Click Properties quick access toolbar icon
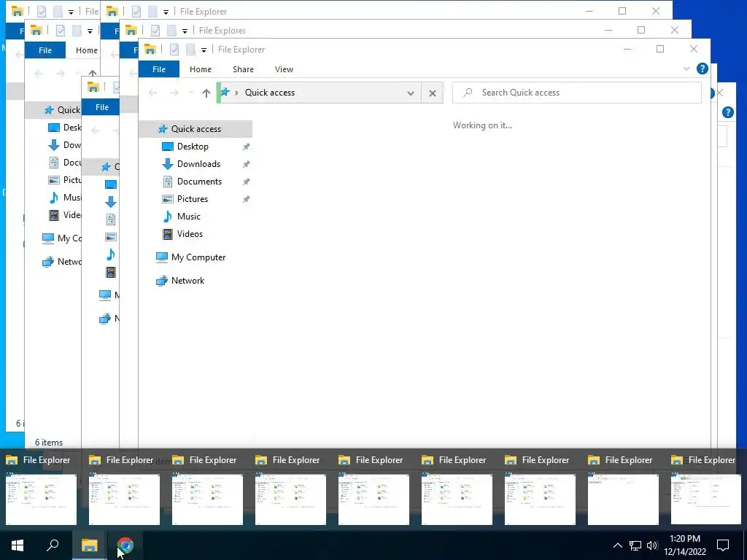The image size is (747, 560). click(174, 49)
